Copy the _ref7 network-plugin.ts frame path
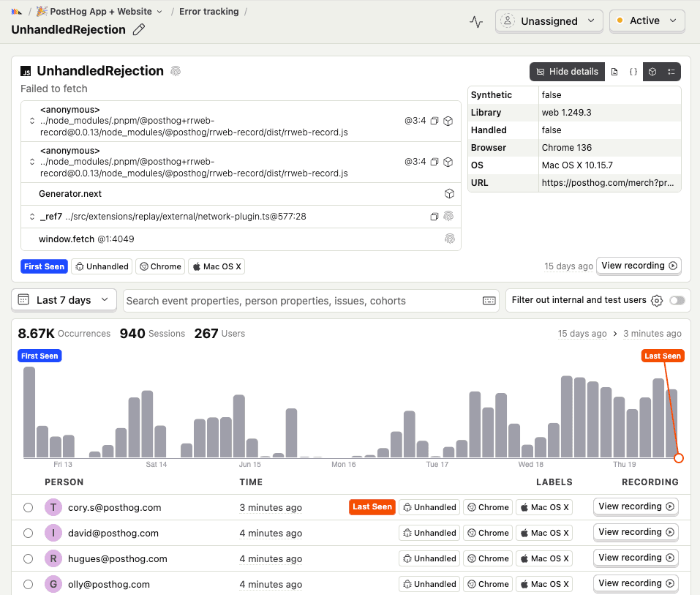Screen dimensions: 700x595 (x=434, y=217)
